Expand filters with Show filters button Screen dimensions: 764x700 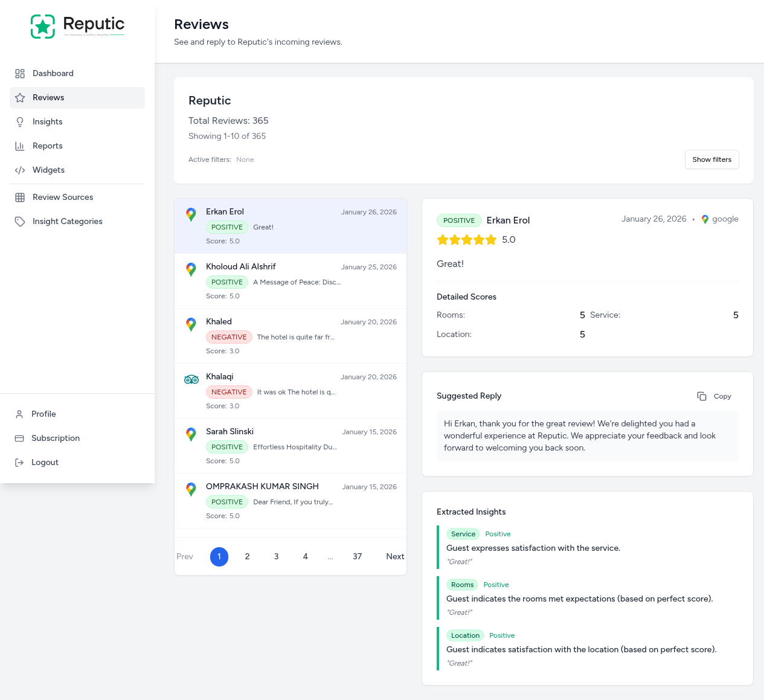pyautogui.click(x=711, y=159)
